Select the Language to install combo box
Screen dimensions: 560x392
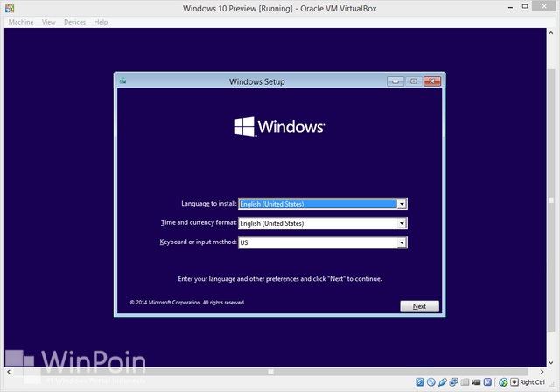(x=323, y=204)
